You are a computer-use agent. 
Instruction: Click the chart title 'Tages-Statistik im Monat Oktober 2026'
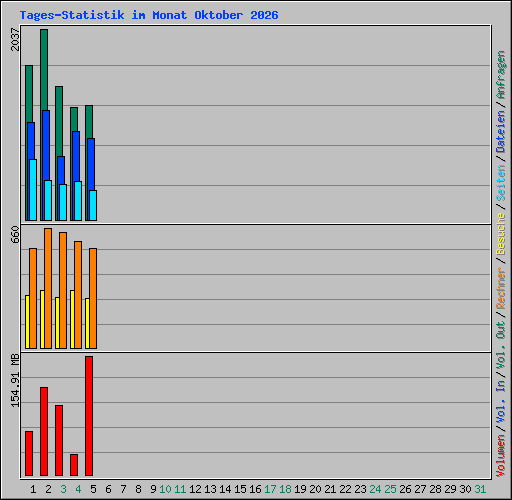coord(149,15)
